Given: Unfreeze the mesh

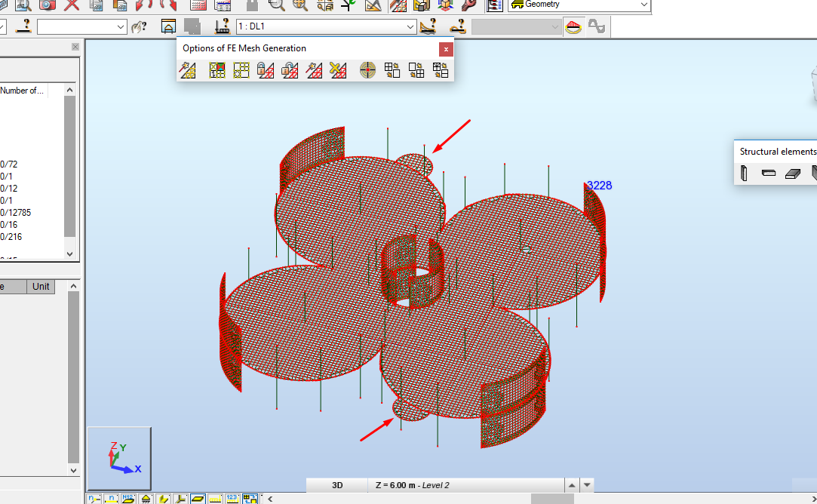Looking at the screenshot, I should point(289,69).
